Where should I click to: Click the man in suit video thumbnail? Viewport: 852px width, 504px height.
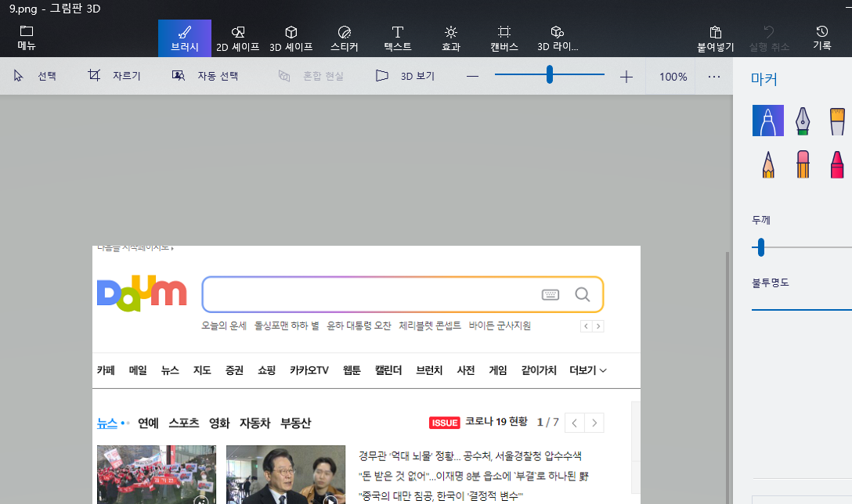coord(286,475)
